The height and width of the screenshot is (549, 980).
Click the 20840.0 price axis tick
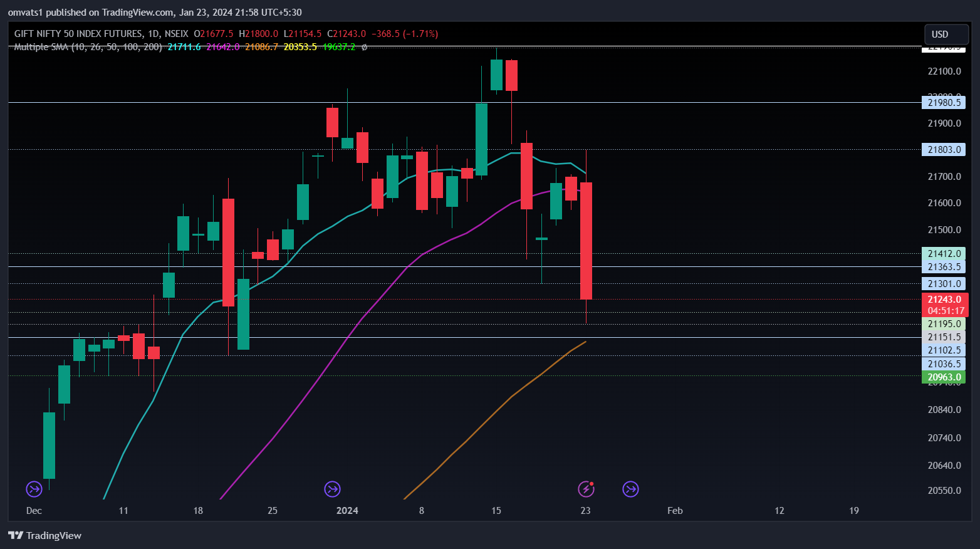point(944,410)
